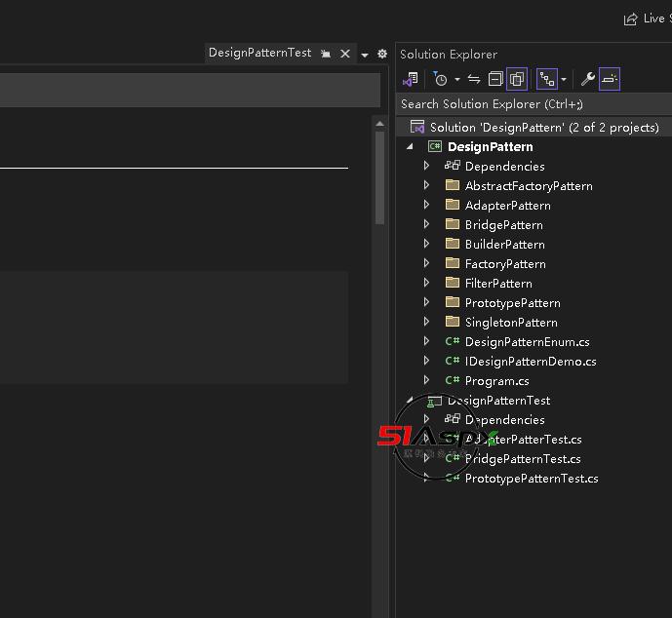Click the editor vertical scrollbar thumb
The height and width of the screenshot is (618, 672).
click(379, 175)
